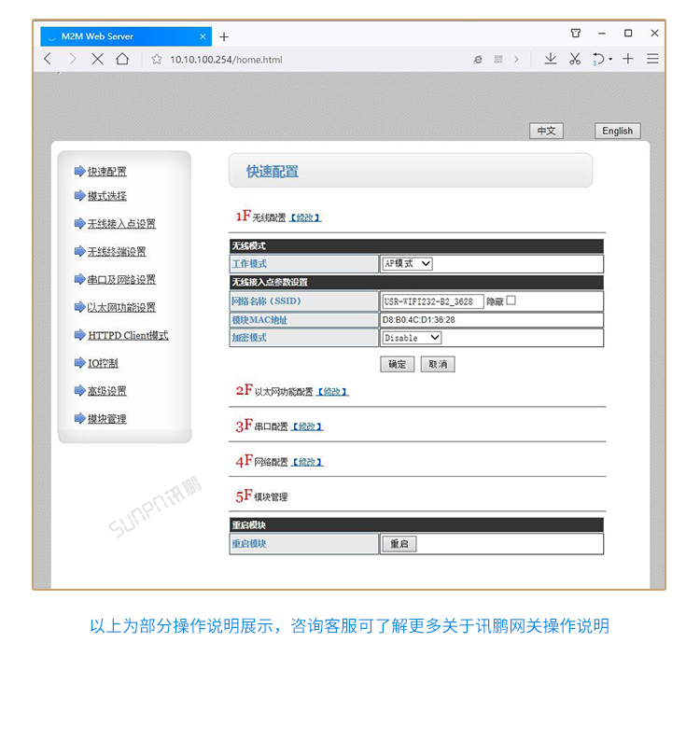Click blue arrow icon beside 快速配置
Screen dimensions: 700x740
click(x=79, y=171)
